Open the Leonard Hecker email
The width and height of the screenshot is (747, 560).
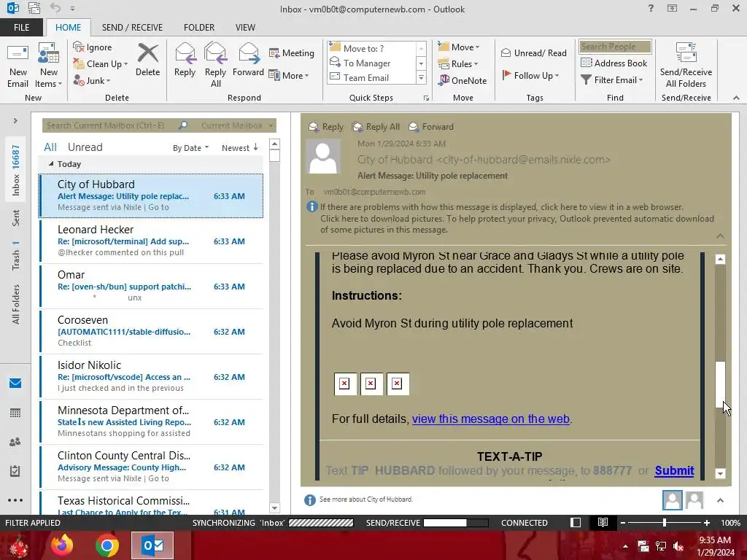pos(151,241)
